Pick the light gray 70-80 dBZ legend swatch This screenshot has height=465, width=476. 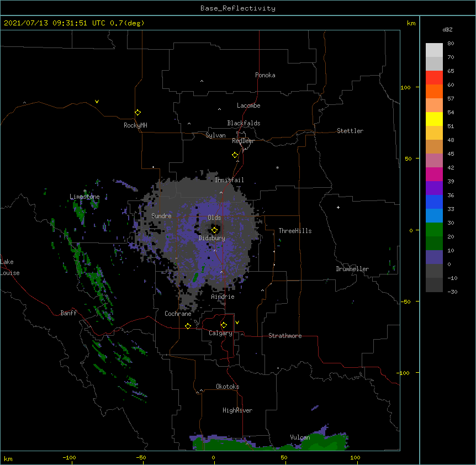coord(434,50)
